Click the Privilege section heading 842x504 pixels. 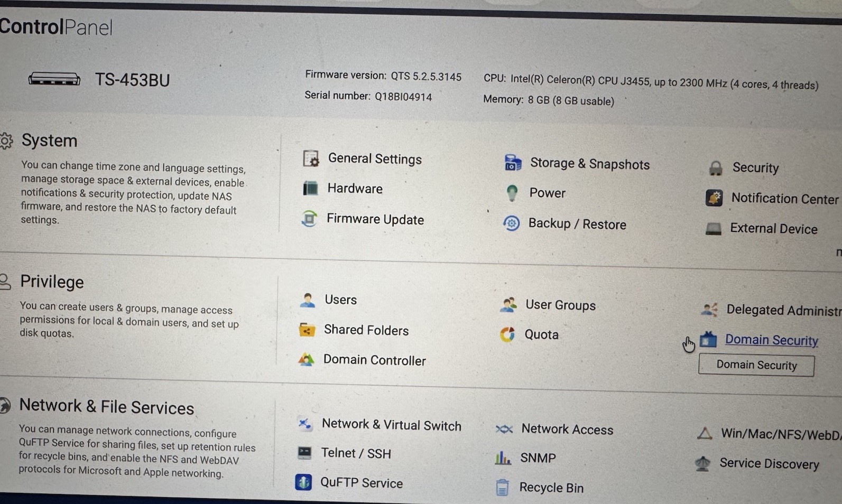tap(52, 282)
